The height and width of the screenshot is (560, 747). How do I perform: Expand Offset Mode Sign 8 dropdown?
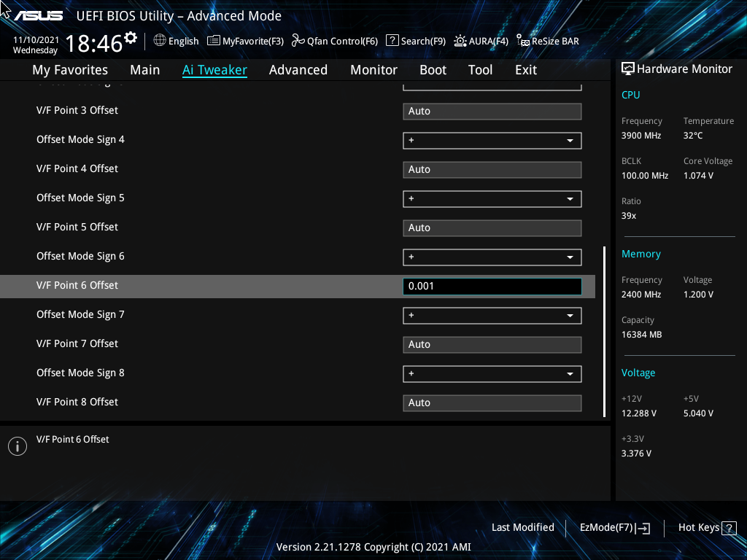pos(492,374)
